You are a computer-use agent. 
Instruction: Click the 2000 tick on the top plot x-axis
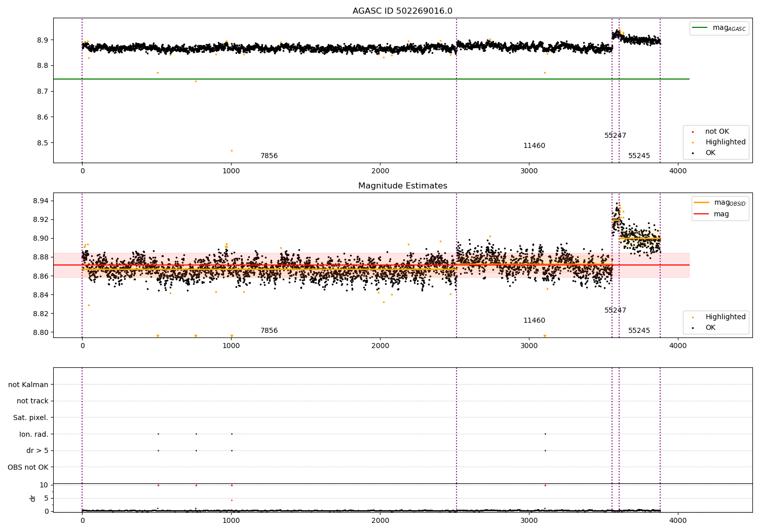coord(380,171)
